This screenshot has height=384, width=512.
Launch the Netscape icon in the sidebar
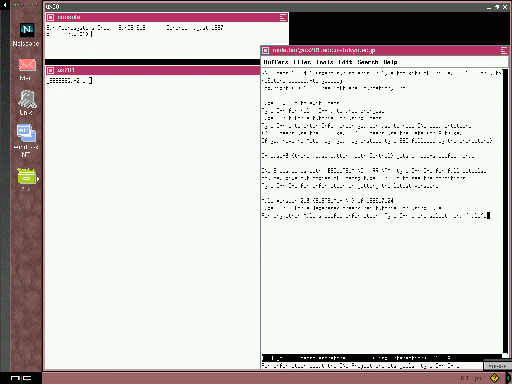tap(27, 30)
